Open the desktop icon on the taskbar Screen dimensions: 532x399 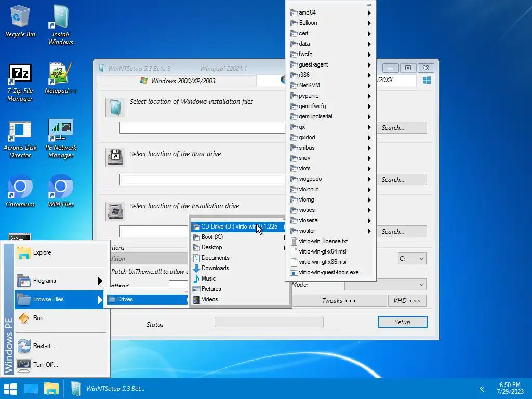[x=31, y=389]
